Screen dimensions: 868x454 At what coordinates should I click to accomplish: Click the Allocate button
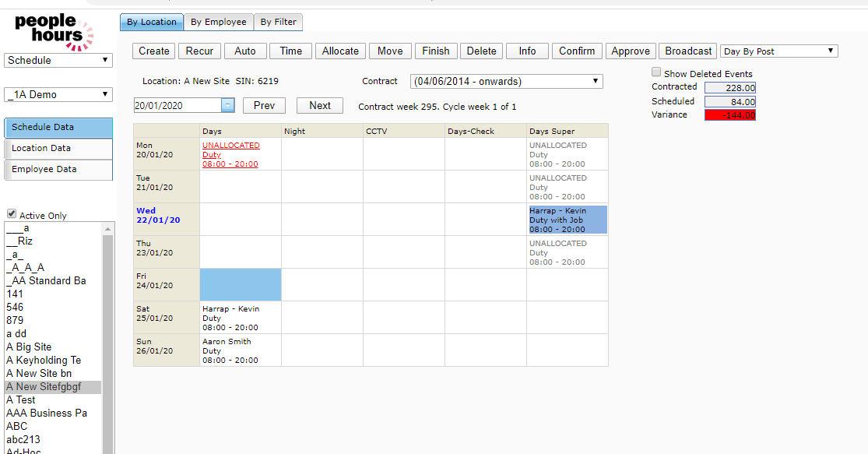340,51
